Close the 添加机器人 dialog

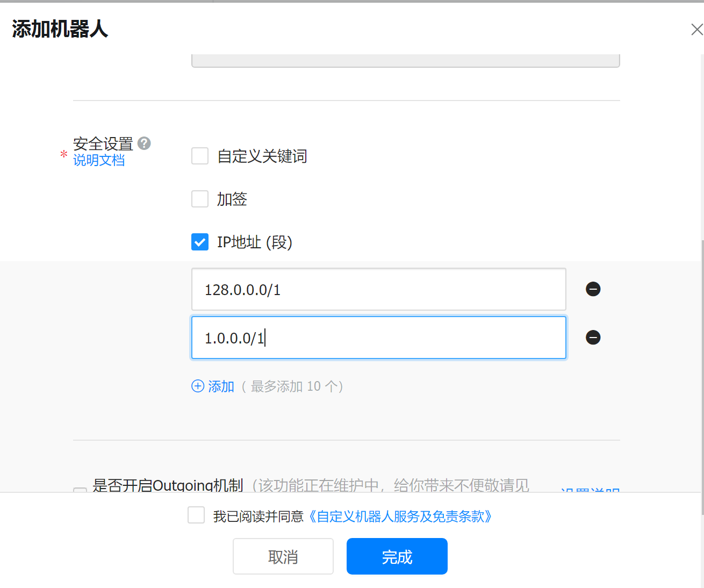coord(696,30)
